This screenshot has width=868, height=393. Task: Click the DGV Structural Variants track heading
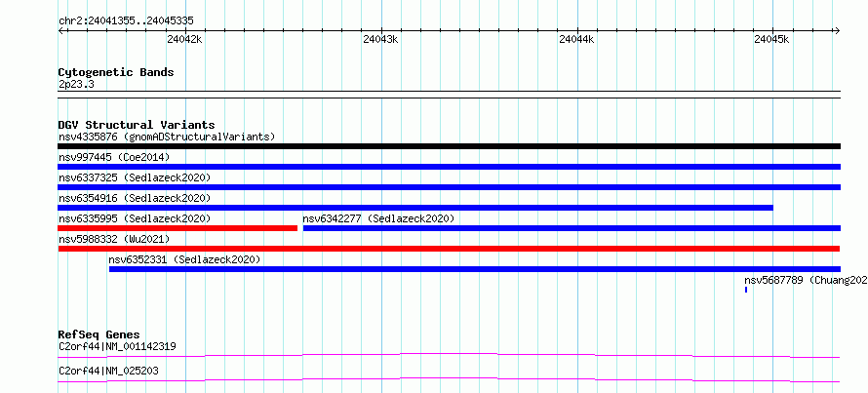coord(137,125)
